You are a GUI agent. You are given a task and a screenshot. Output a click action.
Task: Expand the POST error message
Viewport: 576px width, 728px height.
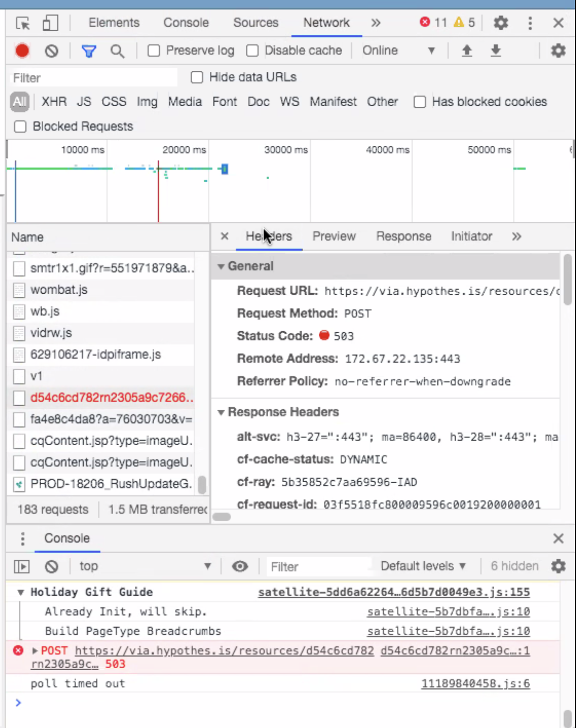pyautogui.click(x=35, y=651)
